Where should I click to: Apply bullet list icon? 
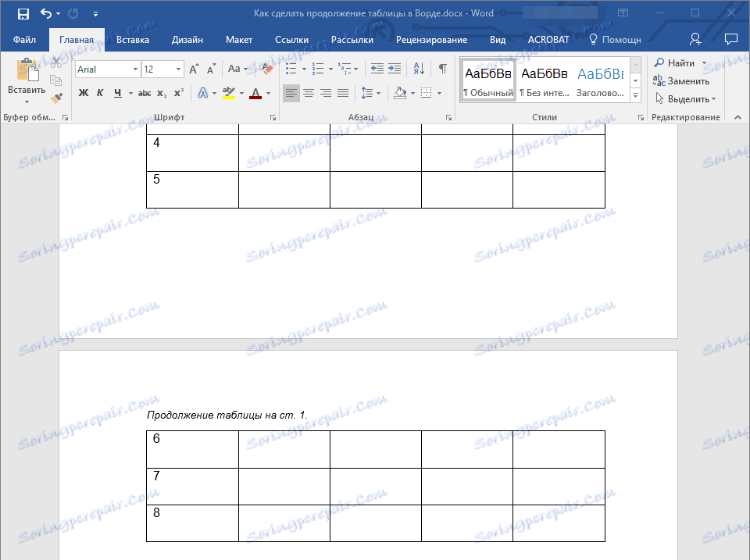pos(291,69)
